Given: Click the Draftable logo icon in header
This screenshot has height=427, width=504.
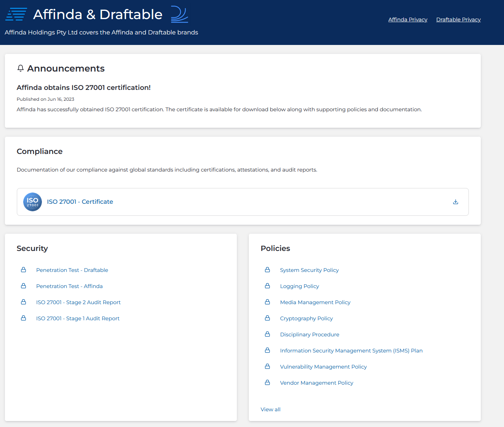Looking at the screenshot, I should [180, 14].
